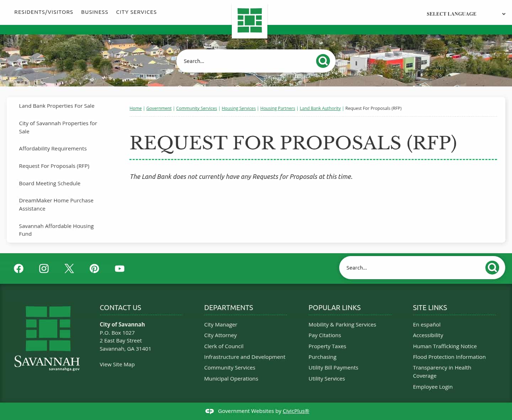Click the search magnifier in the header banner

(x=322, y=61)
